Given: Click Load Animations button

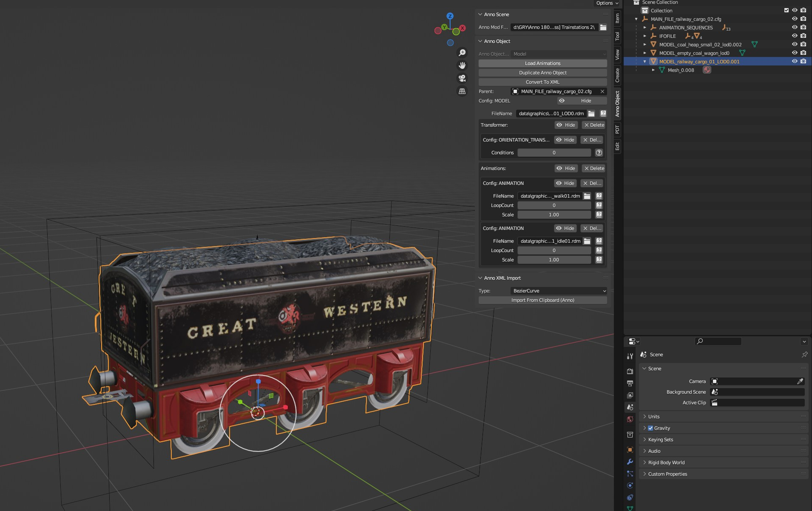Looking at the screenshot, I should (x=542, y=63).
